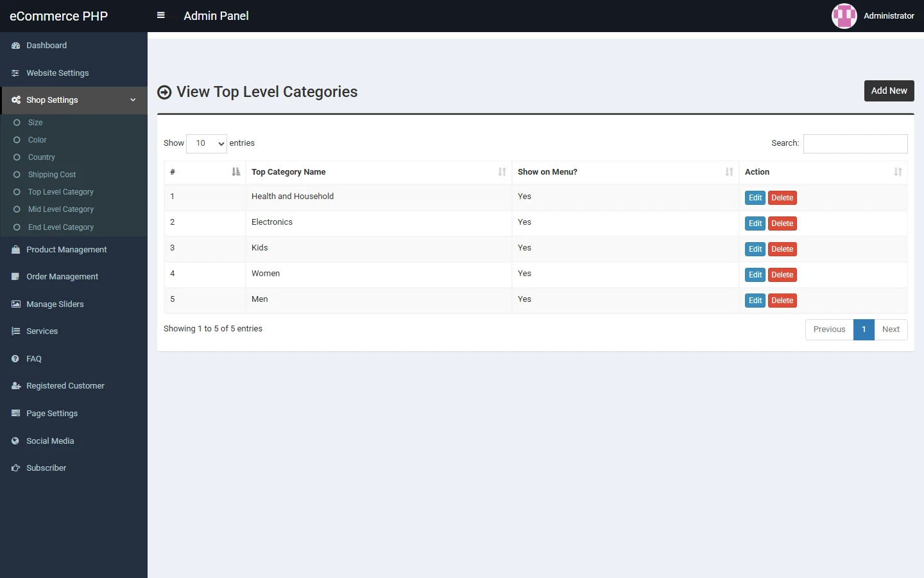Click the Next pagination button

[x=891, y=329]
